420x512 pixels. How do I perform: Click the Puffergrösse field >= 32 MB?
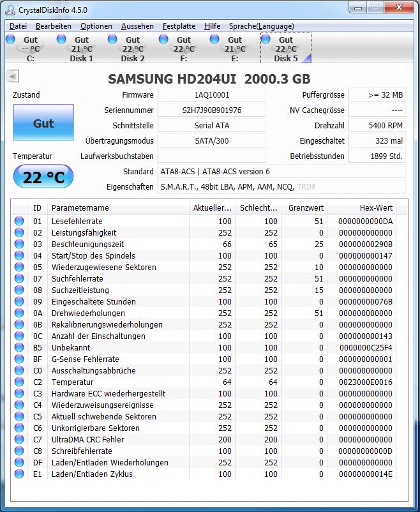[377, 95]
